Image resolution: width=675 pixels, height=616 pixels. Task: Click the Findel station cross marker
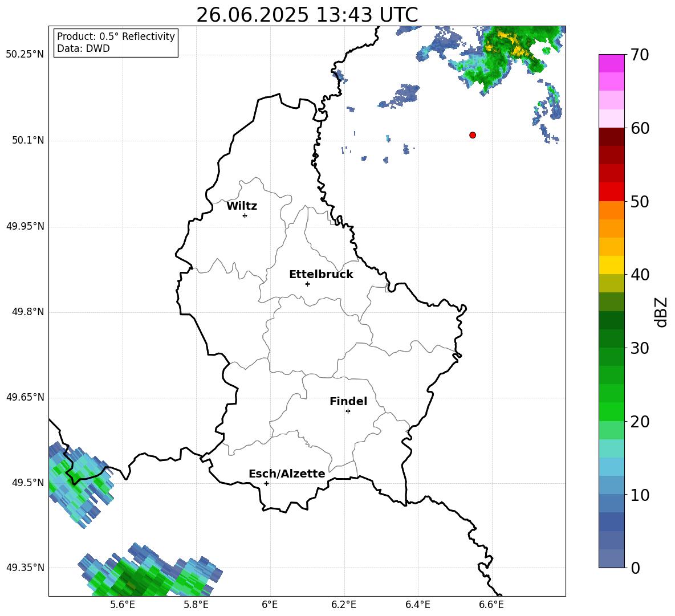pyautogui.click(x=348, y=411)
